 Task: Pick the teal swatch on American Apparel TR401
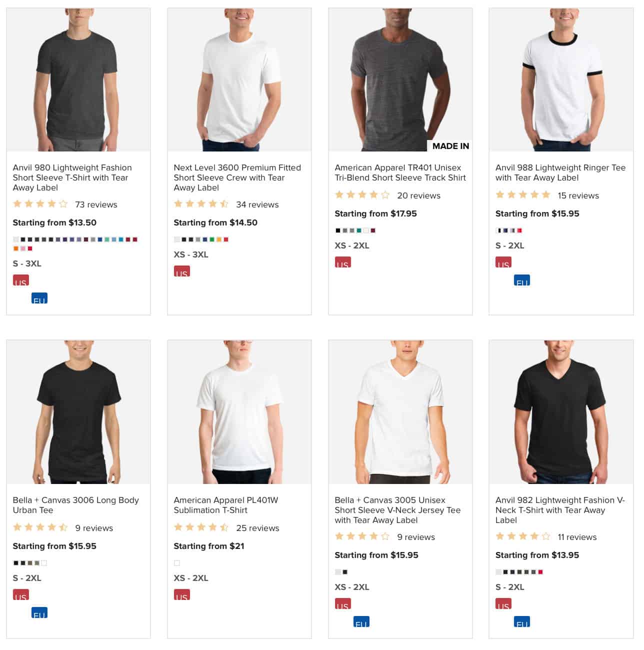click(x=359, y=230)
